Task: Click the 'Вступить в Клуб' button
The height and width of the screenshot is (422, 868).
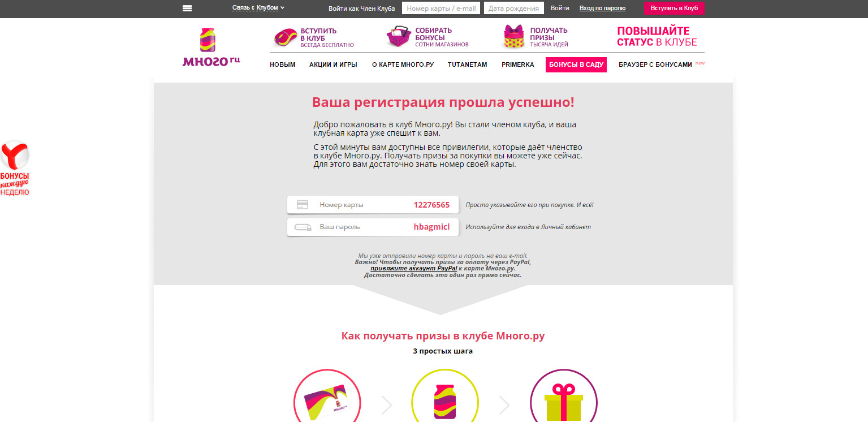Action: pyautogui.click(x=674, y=8)
